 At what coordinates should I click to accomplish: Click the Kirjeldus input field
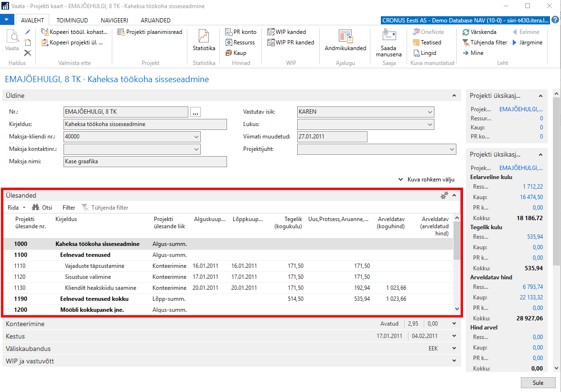tap(145, 124)
